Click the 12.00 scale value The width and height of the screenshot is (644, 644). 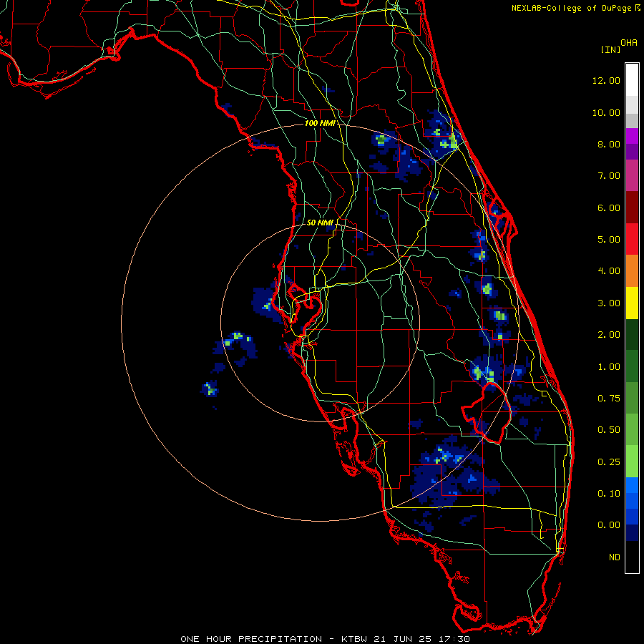606,80
